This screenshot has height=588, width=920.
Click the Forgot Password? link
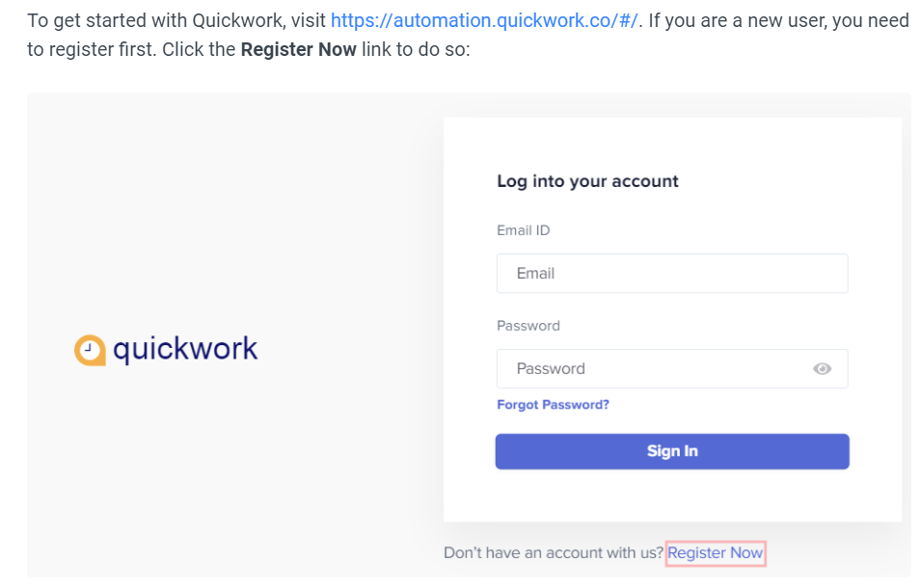click(x=553, y=405)
